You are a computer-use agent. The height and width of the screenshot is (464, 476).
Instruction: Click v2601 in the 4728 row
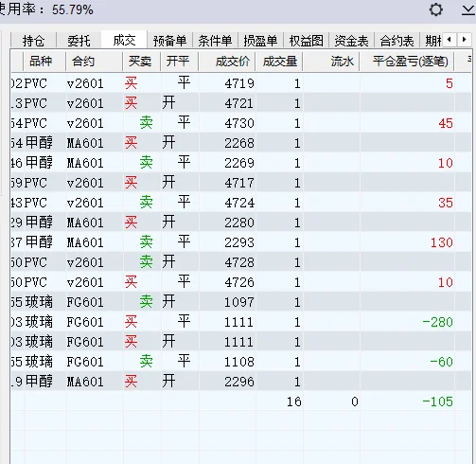pos(85,263)
